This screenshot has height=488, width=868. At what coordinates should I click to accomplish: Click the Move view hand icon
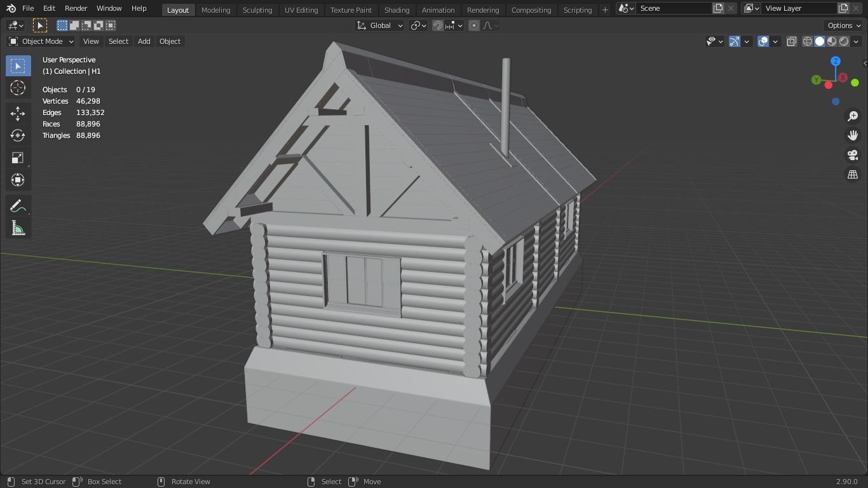pyautogui.click(x=853, y=135)
